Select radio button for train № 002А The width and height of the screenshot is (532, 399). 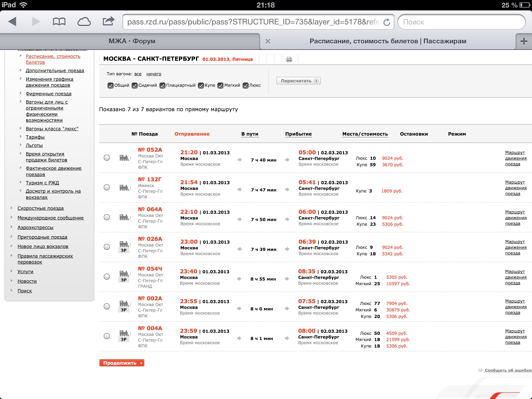coord(107,307)
